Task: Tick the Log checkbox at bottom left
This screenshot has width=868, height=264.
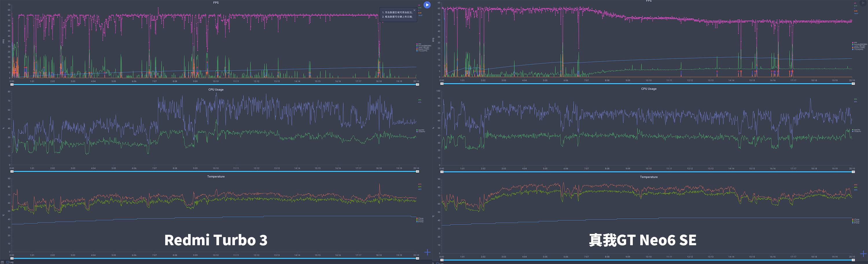Action: click(x=8, y=262)
